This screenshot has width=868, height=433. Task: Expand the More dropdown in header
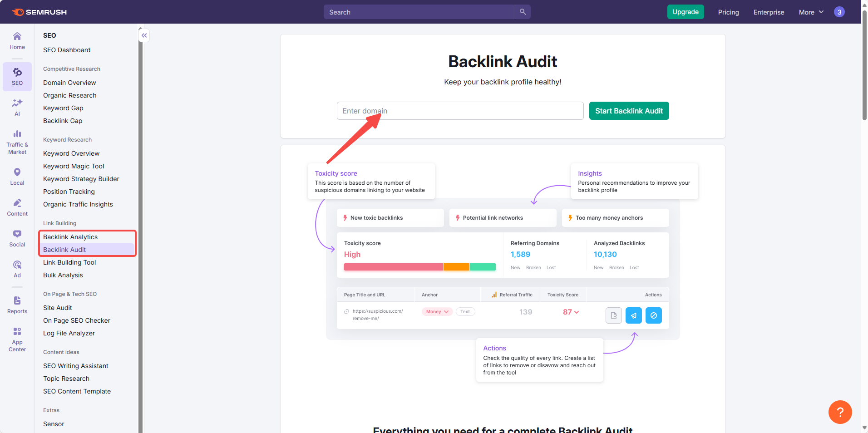[811, 12]
